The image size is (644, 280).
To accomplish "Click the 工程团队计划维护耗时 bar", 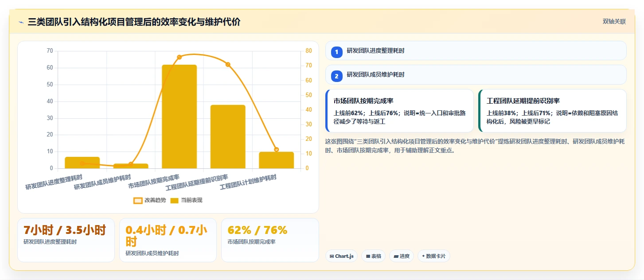I will pyautogui.click(x=276, y=160).
